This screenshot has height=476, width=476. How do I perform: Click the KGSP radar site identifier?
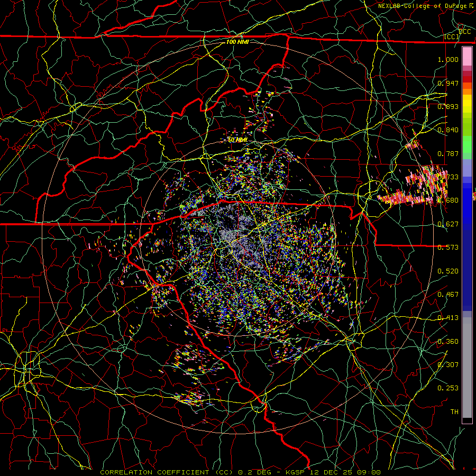(x=295, y=472)
